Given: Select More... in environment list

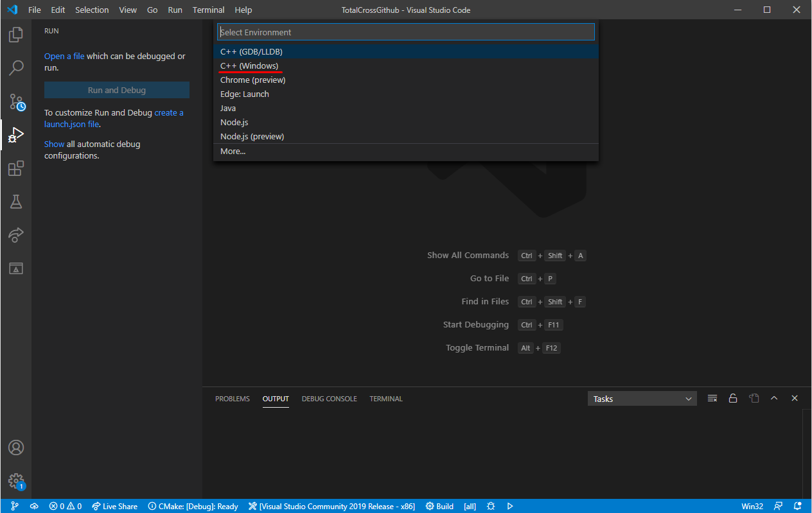Looking at the screenshot, I should click(406, 151).
